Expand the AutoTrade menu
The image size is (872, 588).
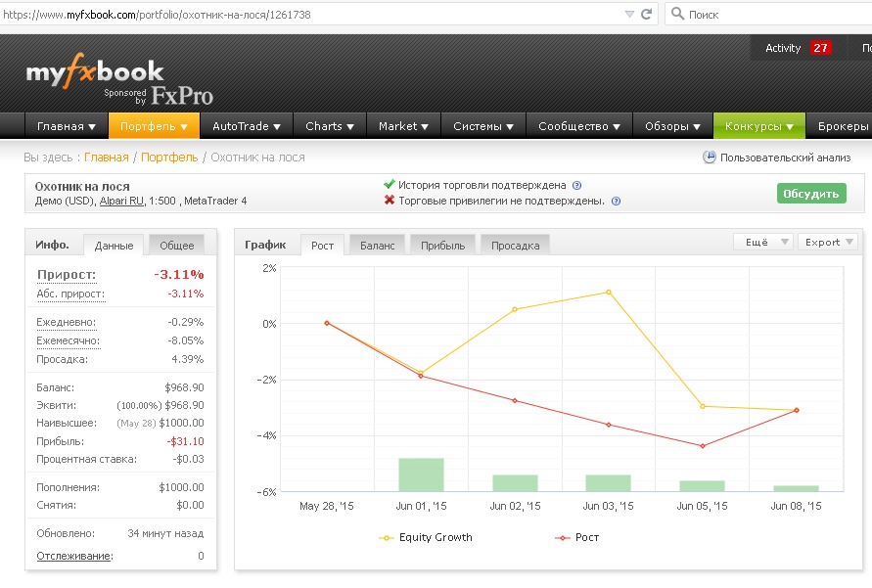point(247,126)
